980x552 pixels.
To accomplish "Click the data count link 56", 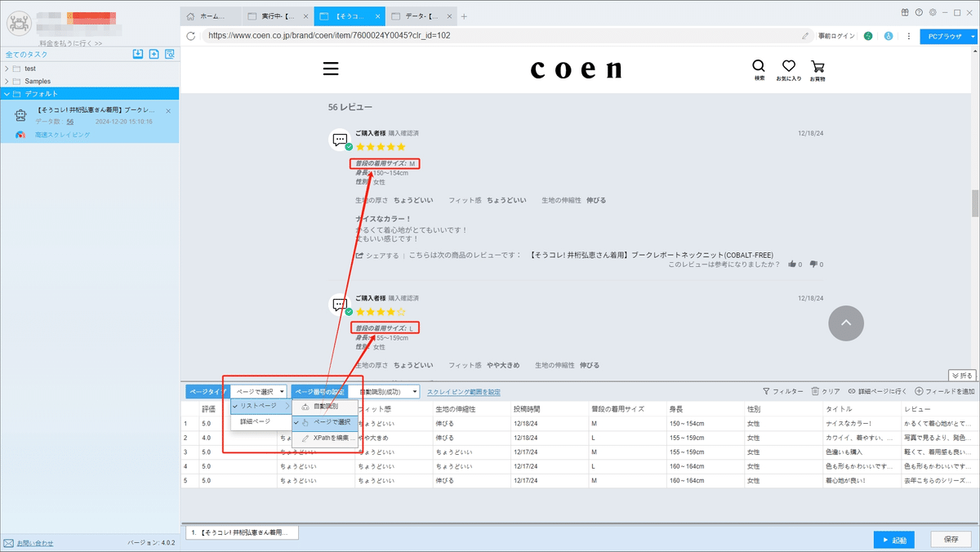I will (70, 121).
